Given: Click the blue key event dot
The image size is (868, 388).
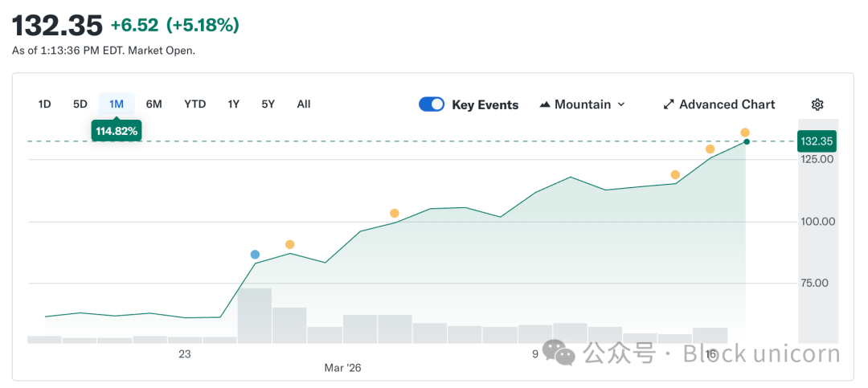Looking at the screenshot, I should point(255,255).
